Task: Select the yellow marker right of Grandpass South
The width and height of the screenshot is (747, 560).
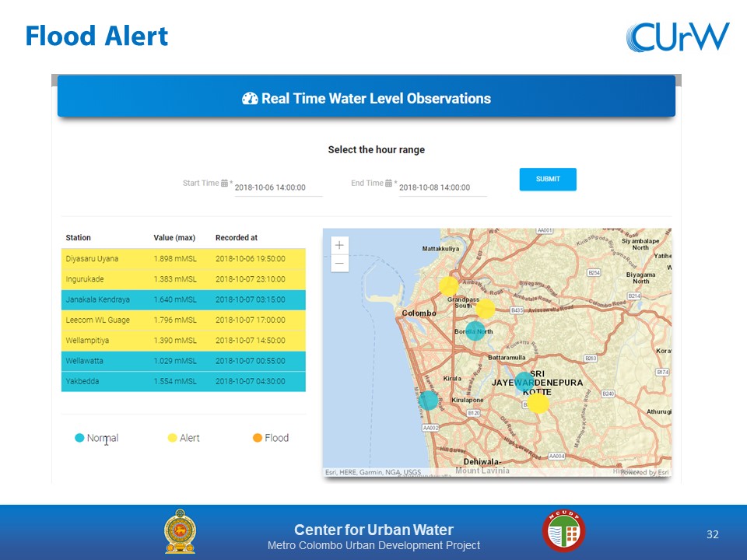Action: pos(485,309)
